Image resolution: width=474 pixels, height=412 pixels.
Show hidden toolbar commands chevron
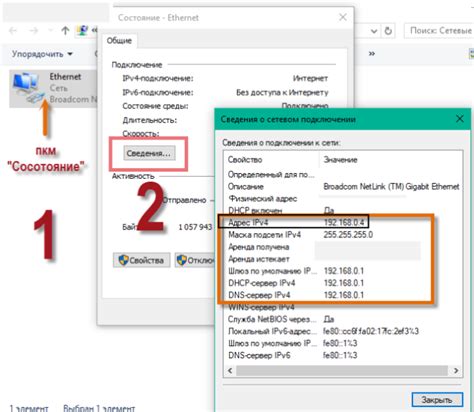click(x=372, y=54)
